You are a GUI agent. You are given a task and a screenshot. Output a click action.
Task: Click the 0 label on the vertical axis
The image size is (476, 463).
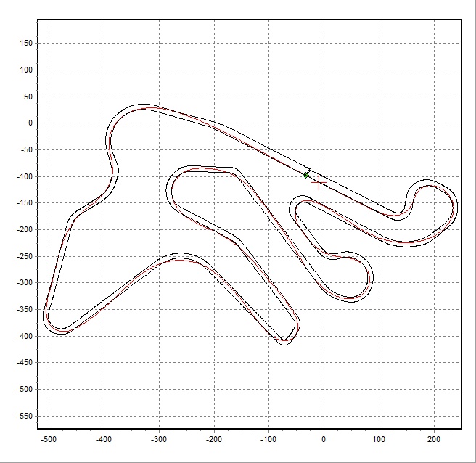(30, 123)
